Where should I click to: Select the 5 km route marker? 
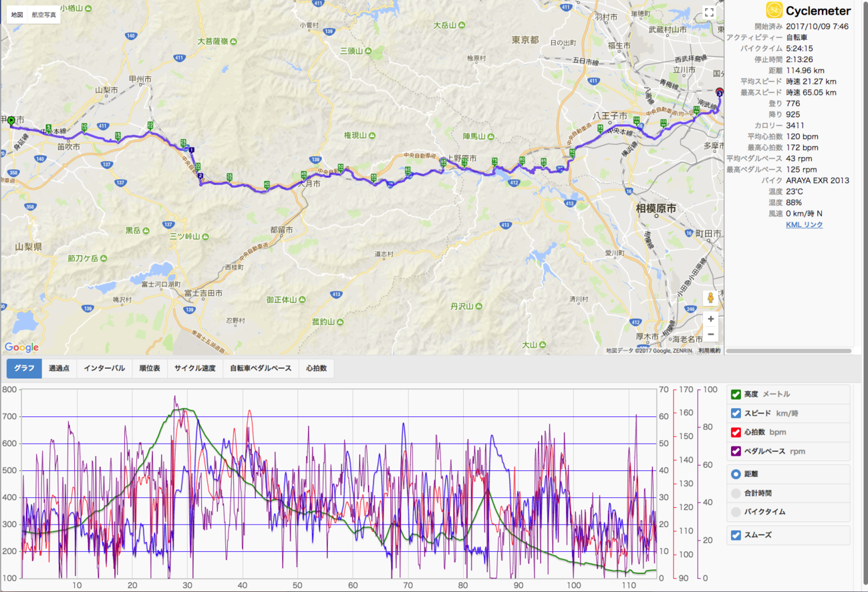tap(48, 127)
